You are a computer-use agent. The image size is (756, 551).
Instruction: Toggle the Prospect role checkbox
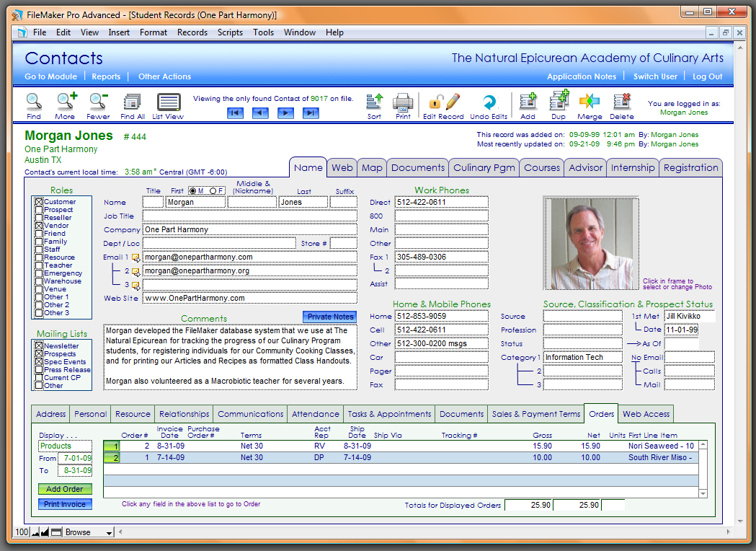coord(39,210)
